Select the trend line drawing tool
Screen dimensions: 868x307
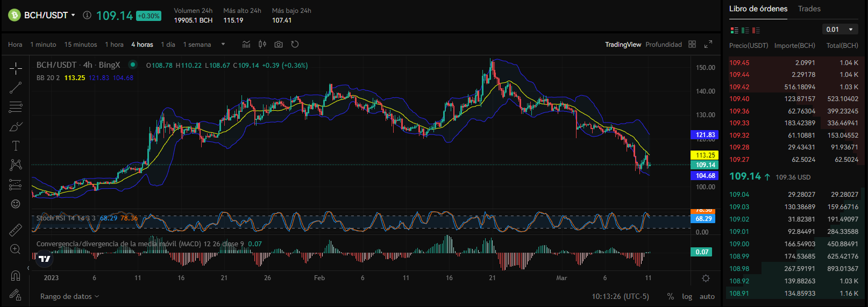coord(16,87)
